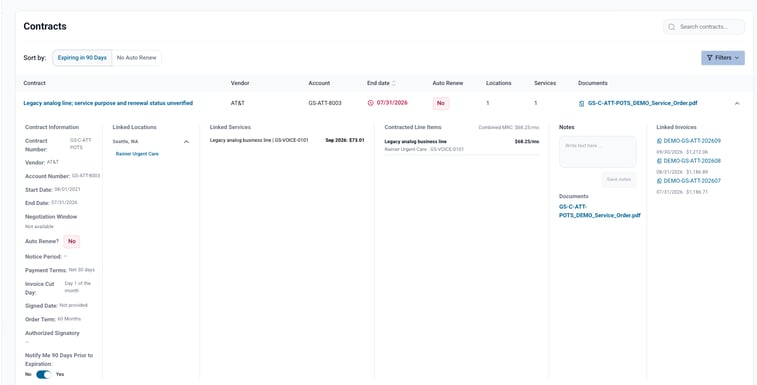Click the 08/31/2026 · $1,186.89 invoice detail
Screen dimensions: 757x385
[682, 172]
